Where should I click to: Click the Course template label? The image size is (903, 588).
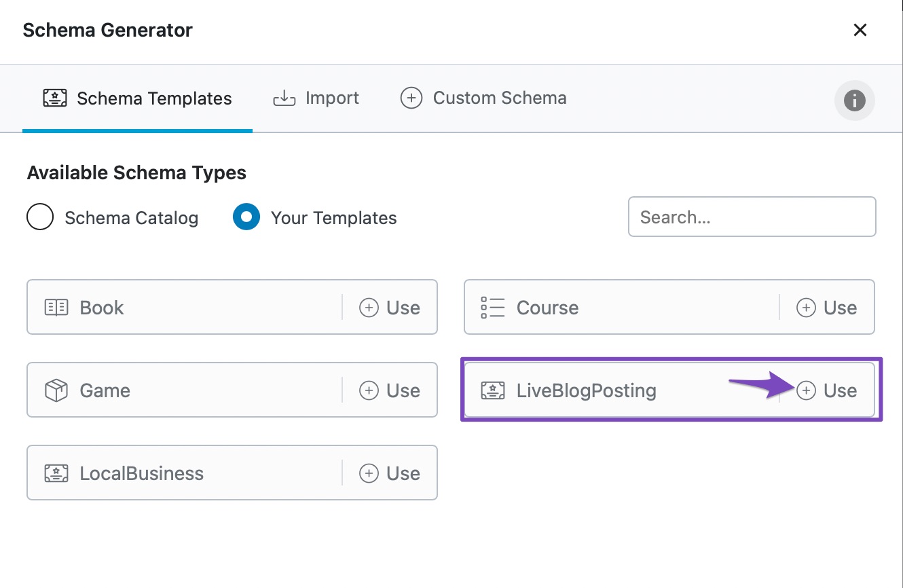pyautogui.click(x=548, y=308)
